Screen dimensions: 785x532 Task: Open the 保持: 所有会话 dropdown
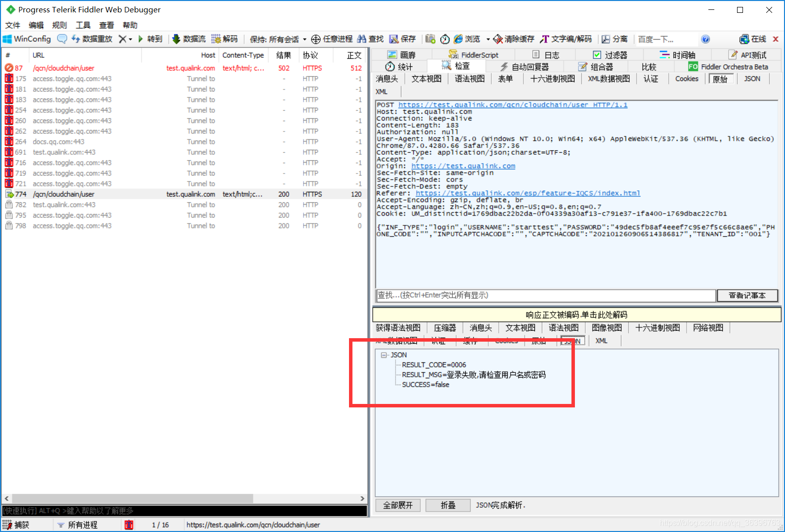[278, 39]
